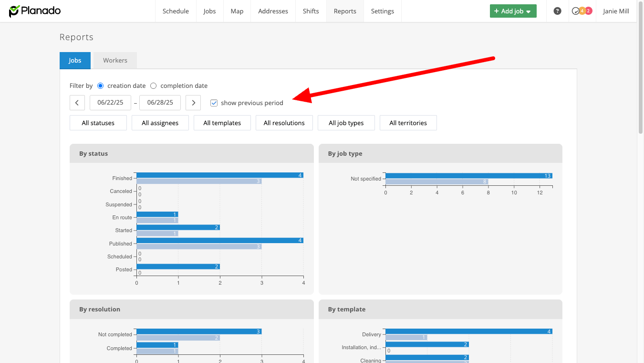Image resolution: width=644 pixels, height=363 pixels.
Task: Click the Finished previous period light bar
Action: pos(199,181)
